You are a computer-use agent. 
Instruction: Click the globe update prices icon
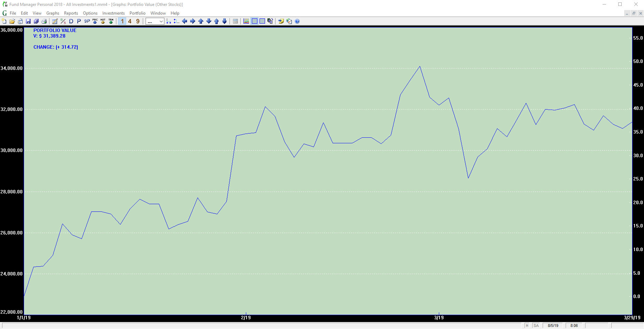pos(289,21)
